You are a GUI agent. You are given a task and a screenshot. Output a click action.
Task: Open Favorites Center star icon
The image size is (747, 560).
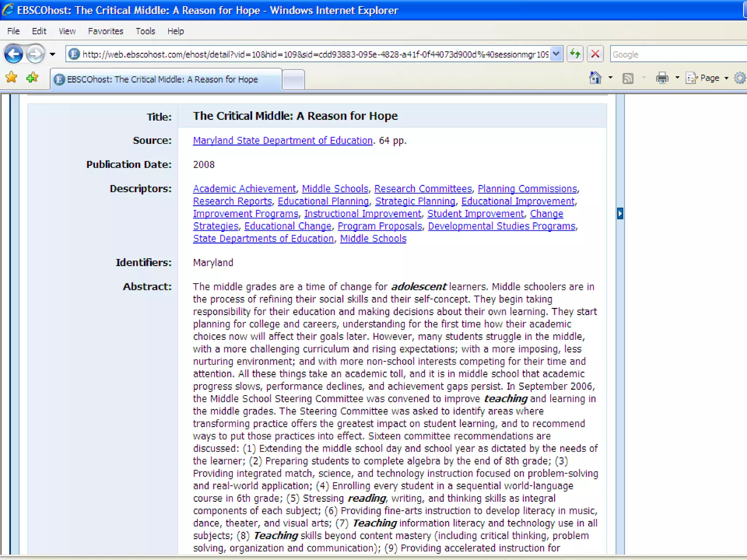pos(12,77)
